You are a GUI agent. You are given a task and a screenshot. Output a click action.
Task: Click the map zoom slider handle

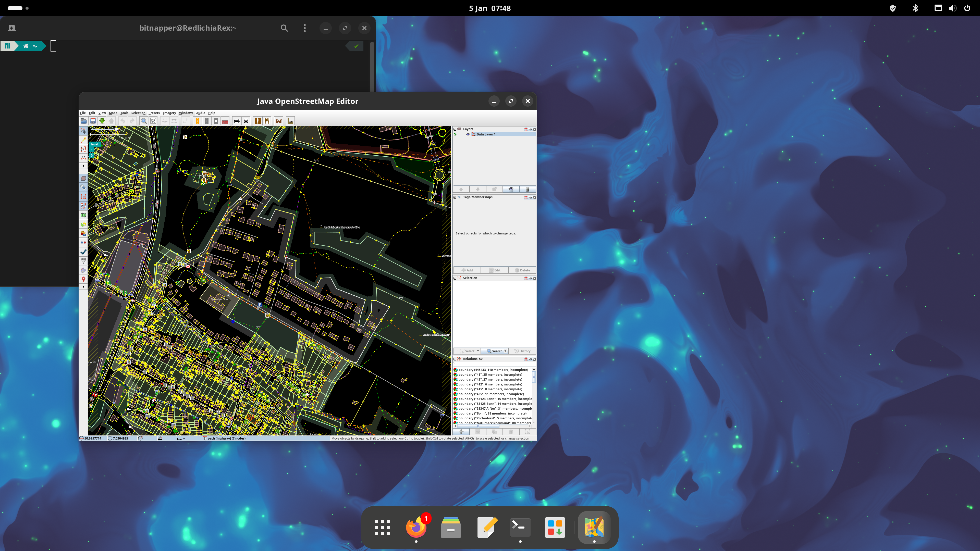click(x=116, y=130)
